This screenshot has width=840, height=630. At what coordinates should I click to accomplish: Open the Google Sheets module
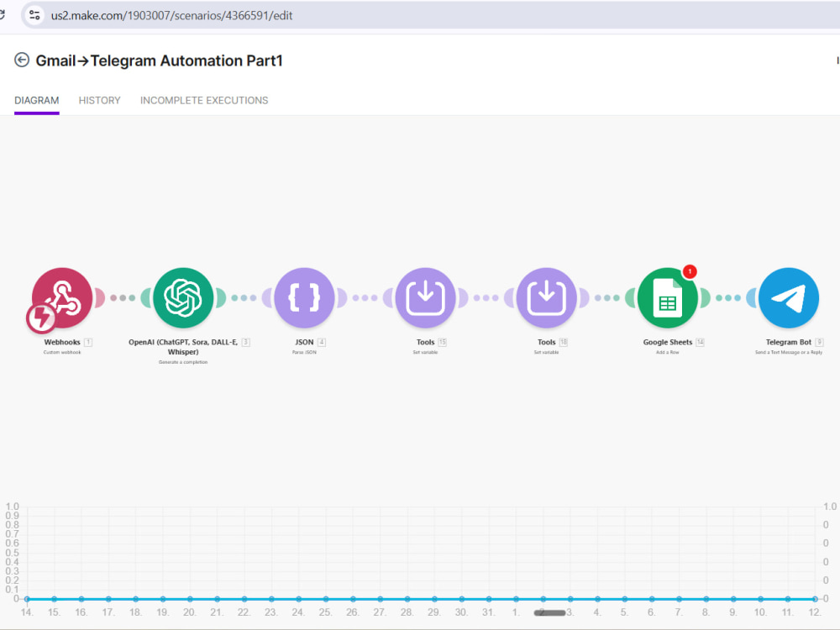pos(668,297)
